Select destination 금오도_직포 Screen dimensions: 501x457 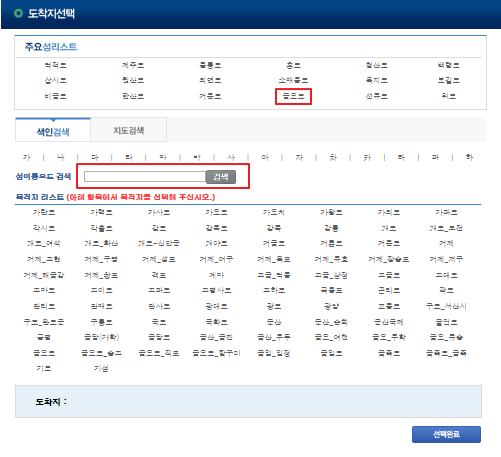tap(159, 353)
